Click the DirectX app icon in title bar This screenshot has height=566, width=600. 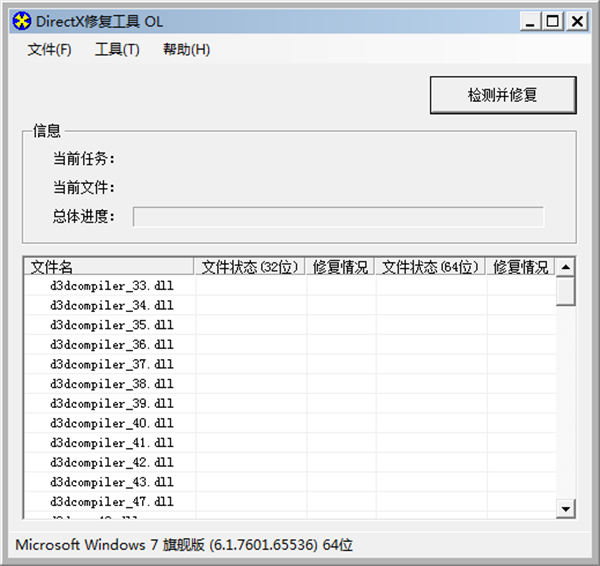[x=21, y=21]
